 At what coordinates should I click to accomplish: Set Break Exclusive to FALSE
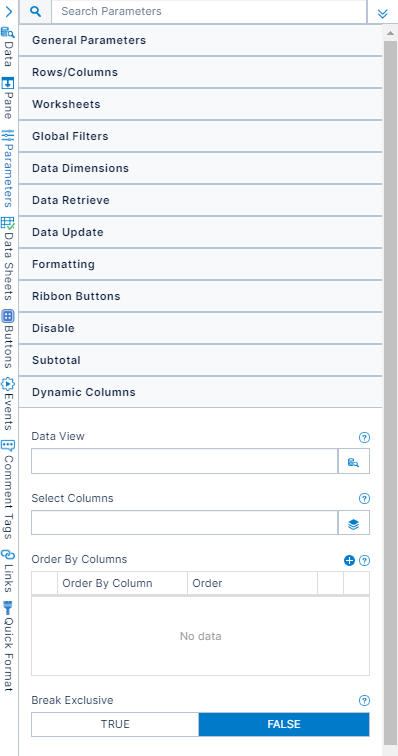(284, 724)
